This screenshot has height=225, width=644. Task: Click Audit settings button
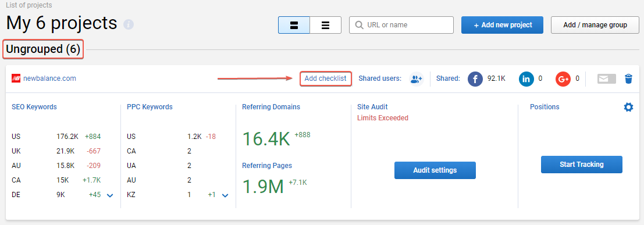(435, 170)
